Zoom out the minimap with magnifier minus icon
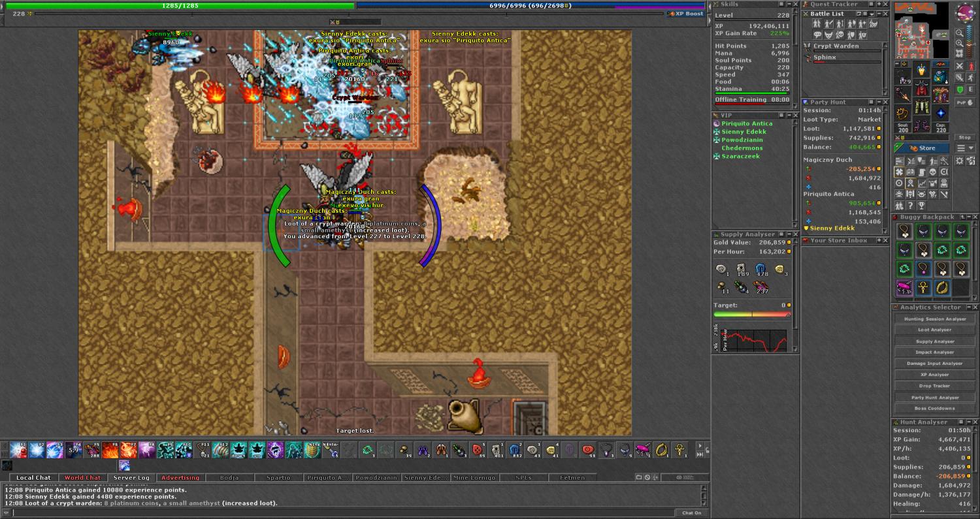 (959, 33)
